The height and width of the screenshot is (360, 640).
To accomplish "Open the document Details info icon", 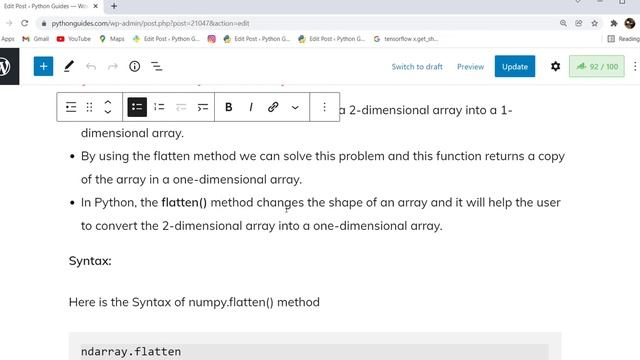I will point(135,67).
